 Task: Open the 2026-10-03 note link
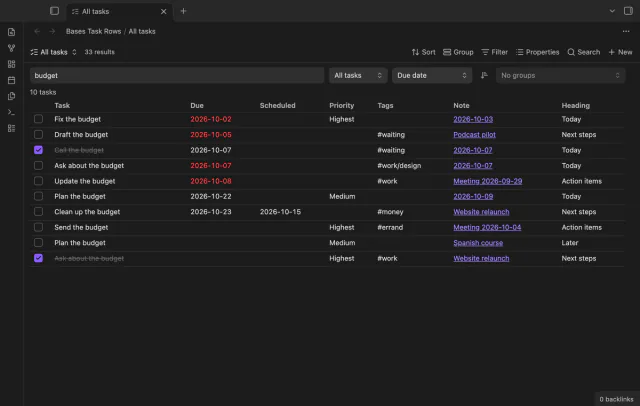(473, 119)
